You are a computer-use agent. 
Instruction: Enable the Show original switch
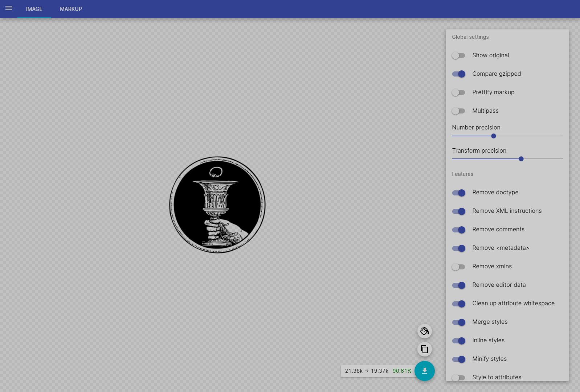click(x=458, y=55)
